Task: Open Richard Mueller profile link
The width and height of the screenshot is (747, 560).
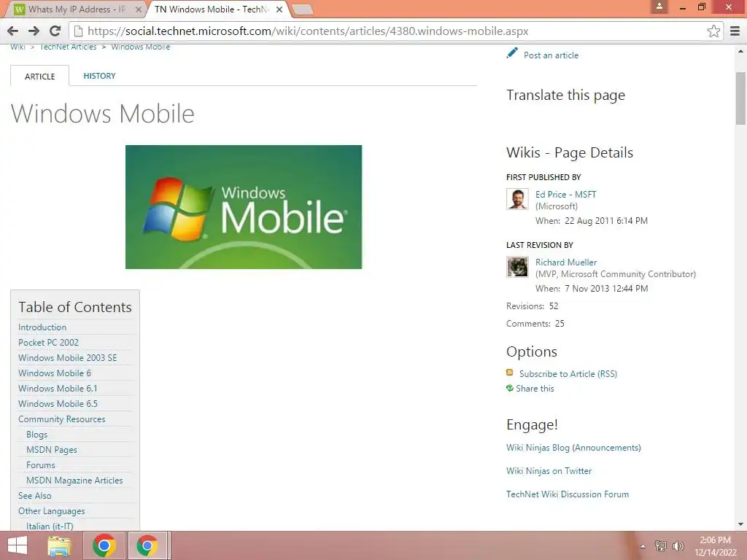Action: pos(566,262)
